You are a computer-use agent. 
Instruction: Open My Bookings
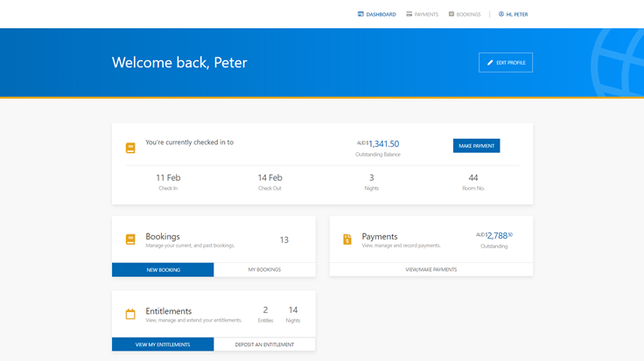pyautogui.click(x=264, y=270)
